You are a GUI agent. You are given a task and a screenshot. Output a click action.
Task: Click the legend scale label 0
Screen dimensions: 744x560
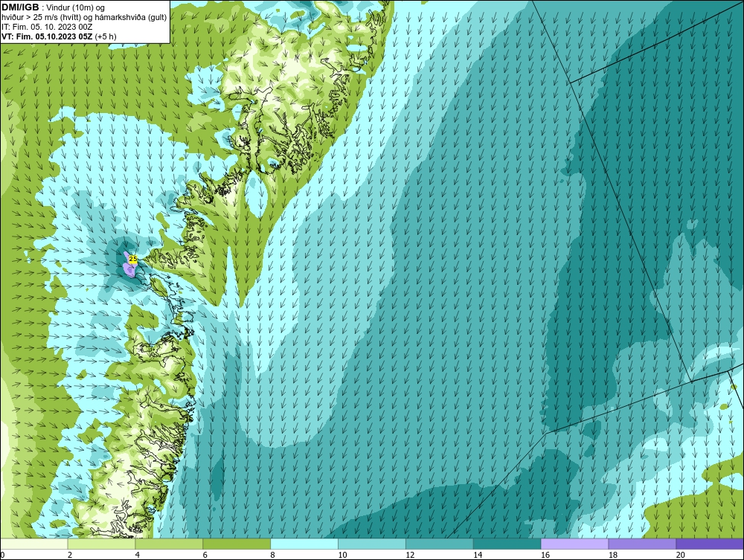pos(2,555)
